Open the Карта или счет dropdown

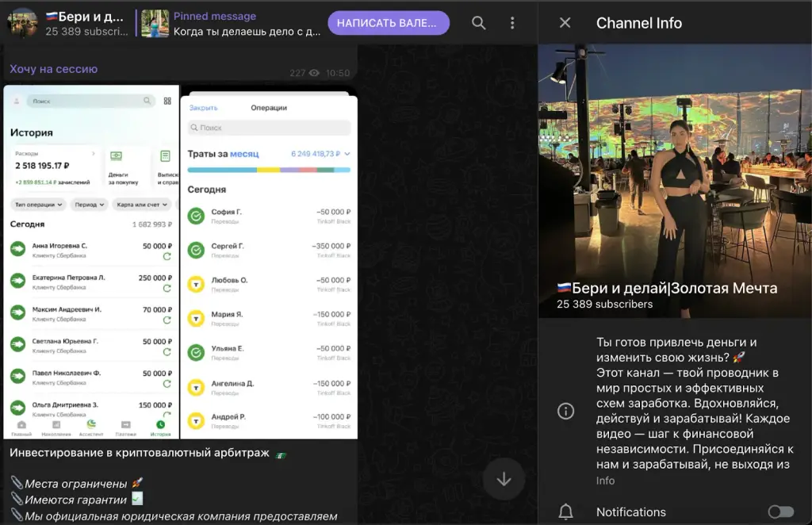tap(142, 205)
